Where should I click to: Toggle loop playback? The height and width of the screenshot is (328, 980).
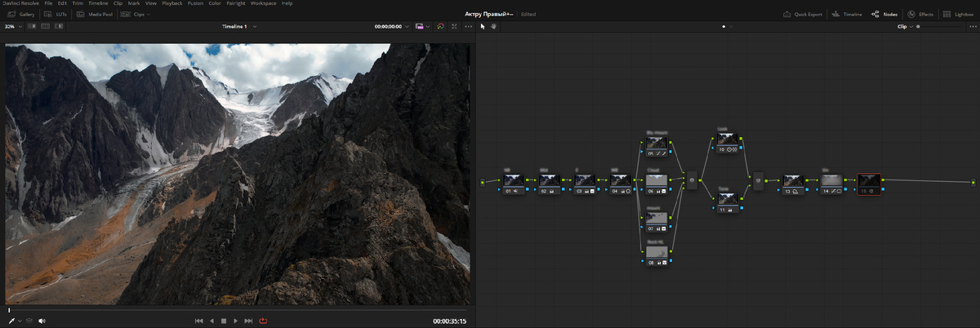(x=263, y=321)
